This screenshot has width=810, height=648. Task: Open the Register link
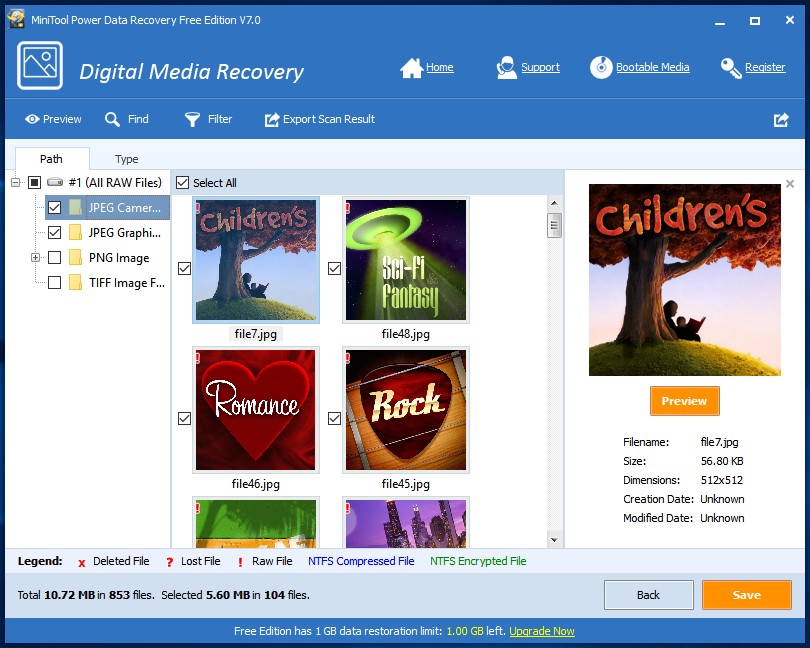[765, 67]
